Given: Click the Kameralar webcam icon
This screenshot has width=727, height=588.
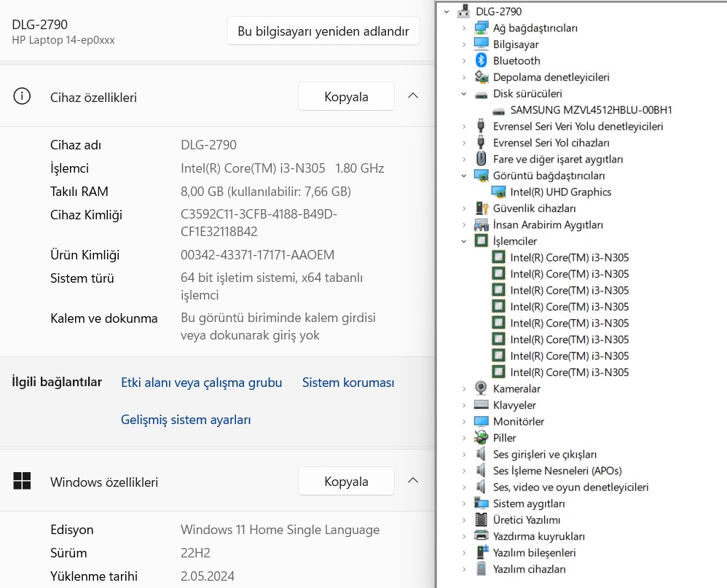Looking at the screenshot, I should tap(482, 388).
